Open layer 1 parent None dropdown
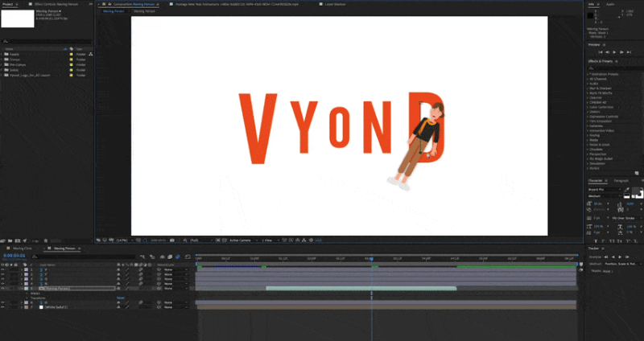This screenshot has width=644, height=341. (x=175, y=269)
